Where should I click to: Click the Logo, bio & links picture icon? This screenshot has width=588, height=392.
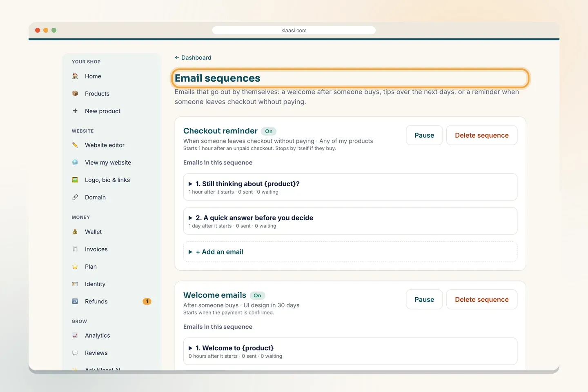coord(75,180)
